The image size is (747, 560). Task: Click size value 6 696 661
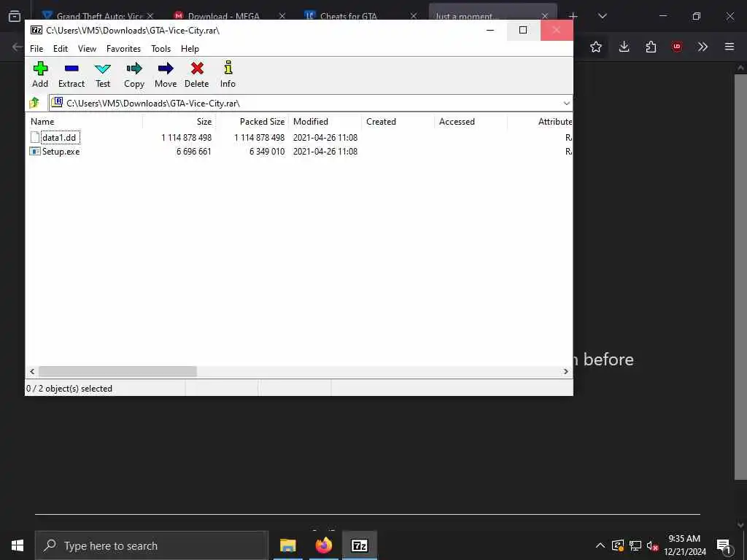194,152
